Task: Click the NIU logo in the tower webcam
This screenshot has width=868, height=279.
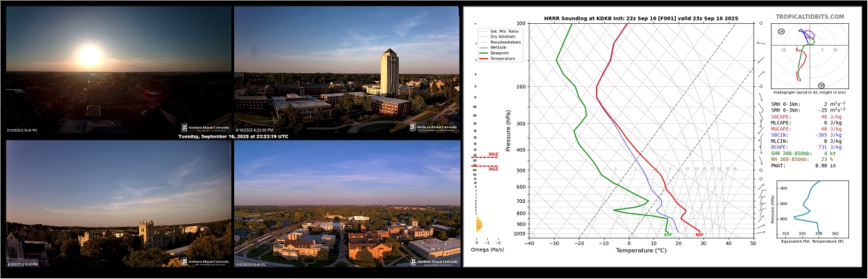Action: pyautogui.click(x=434, y=128)
